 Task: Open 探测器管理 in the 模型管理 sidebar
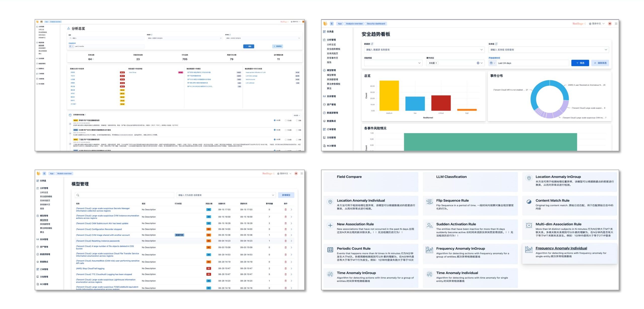[x=45, y=224]
